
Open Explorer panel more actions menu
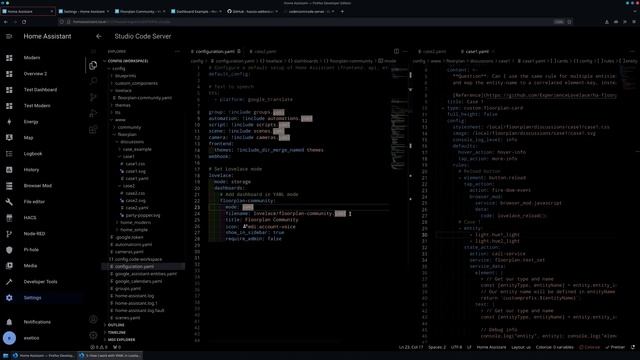tap(177, 51)
